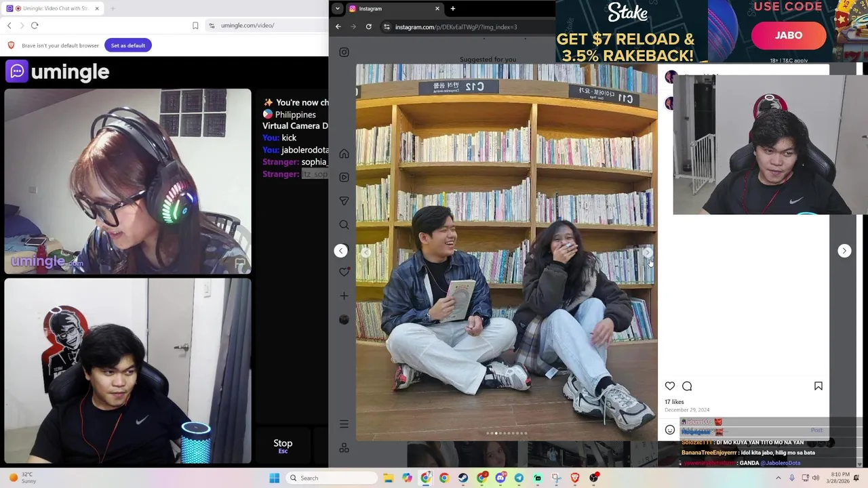Open Brave browser from taskbar
The image size is (868, 488).
click(575, 478)
